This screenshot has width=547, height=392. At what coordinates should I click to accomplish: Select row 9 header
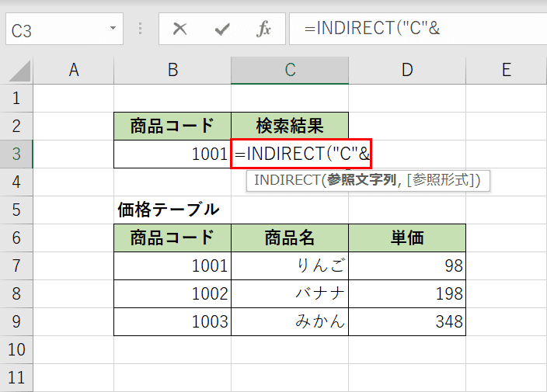pyautogui.click(x=16, y=321)
